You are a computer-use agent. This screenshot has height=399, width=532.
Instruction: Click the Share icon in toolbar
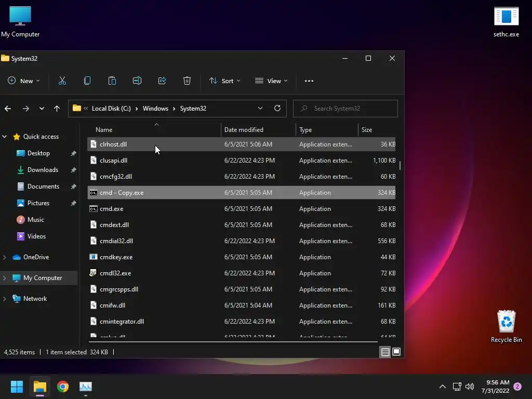point(162,81)
